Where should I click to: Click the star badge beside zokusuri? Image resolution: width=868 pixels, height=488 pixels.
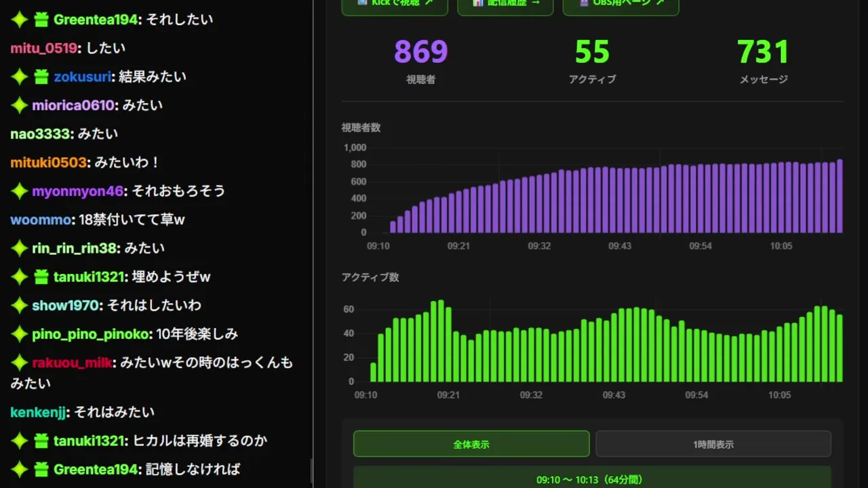[20, 77]
